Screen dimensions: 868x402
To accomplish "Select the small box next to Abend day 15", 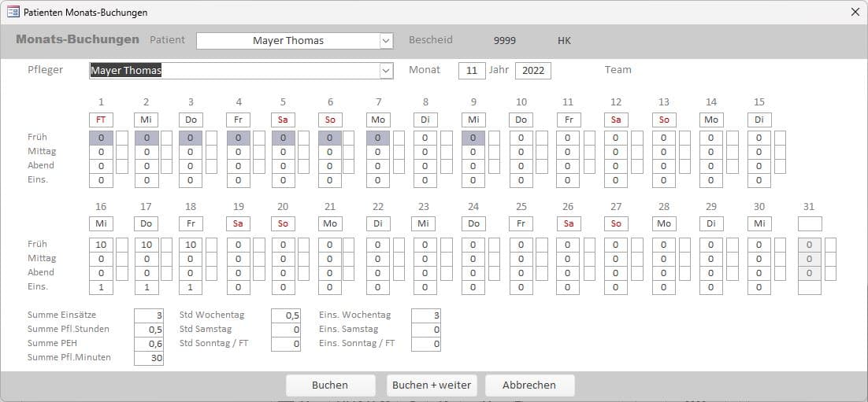I will 780,167.
